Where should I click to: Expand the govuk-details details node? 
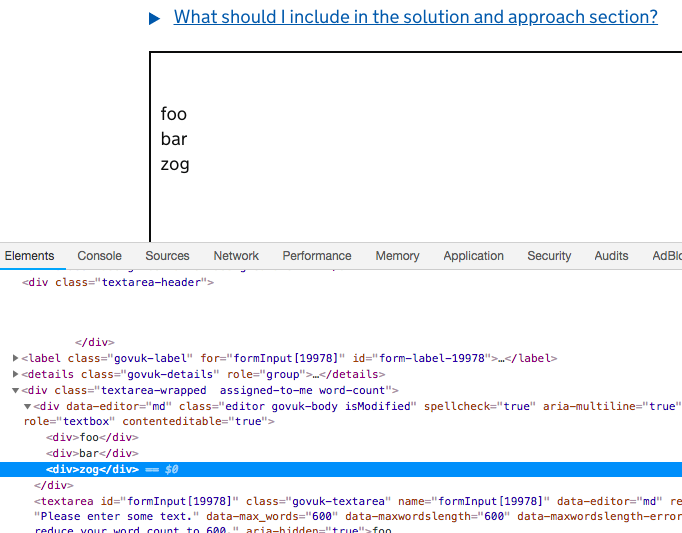click(15, 374)
